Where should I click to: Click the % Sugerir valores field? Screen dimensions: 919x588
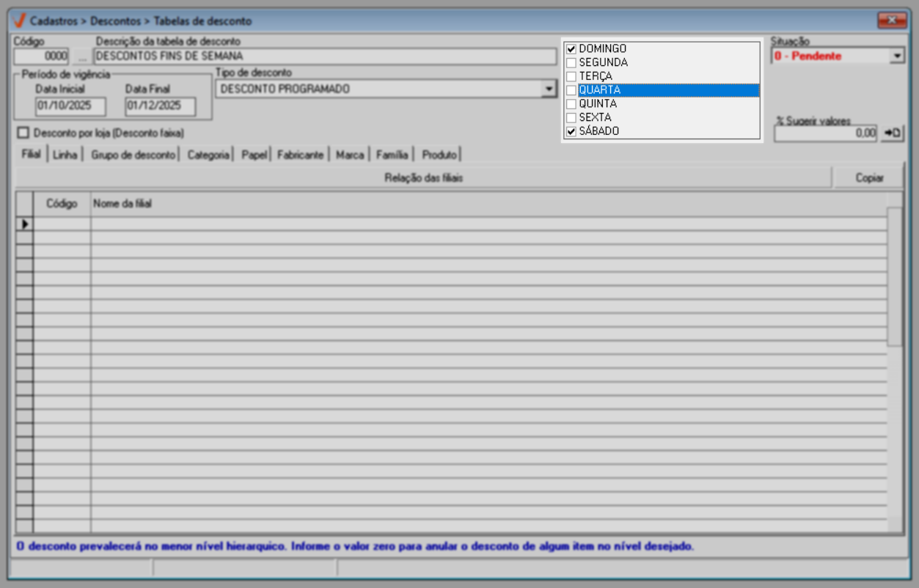826,133
